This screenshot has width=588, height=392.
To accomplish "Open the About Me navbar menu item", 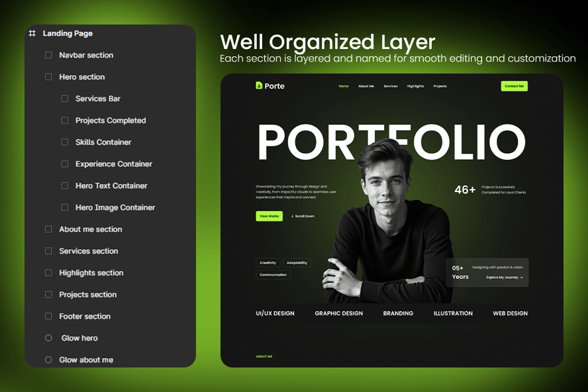I will point(366,86).
